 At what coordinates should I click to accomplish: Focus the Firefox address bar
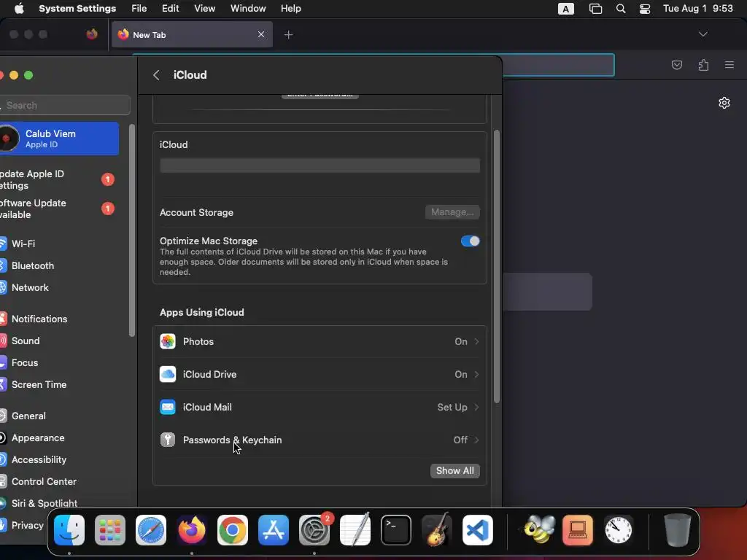tap(557, 65)
